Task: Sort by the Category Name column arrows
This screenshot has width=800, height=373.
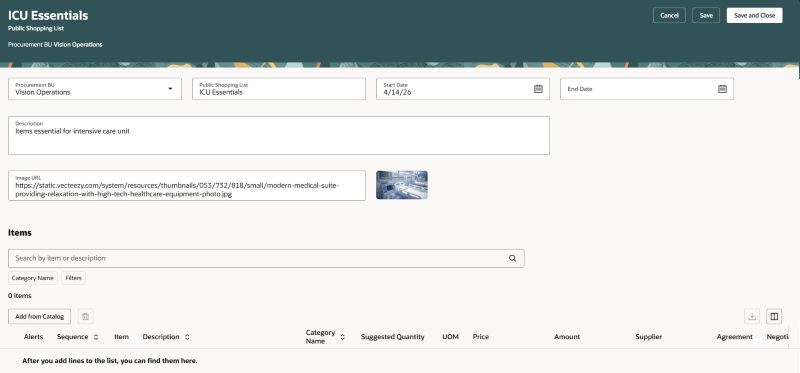Action: click(x=342, y=337)
